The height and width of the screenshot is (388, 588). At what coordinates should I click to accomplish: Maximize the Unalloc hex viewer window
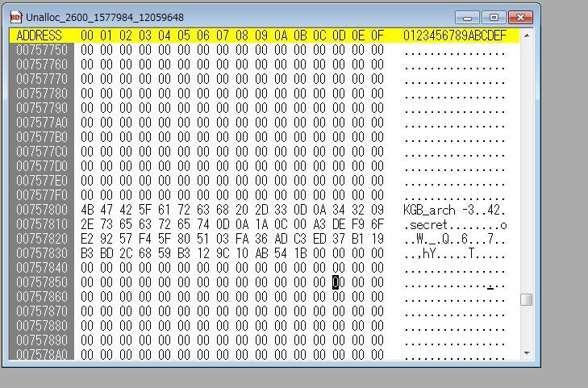click(x=494, y=17)
